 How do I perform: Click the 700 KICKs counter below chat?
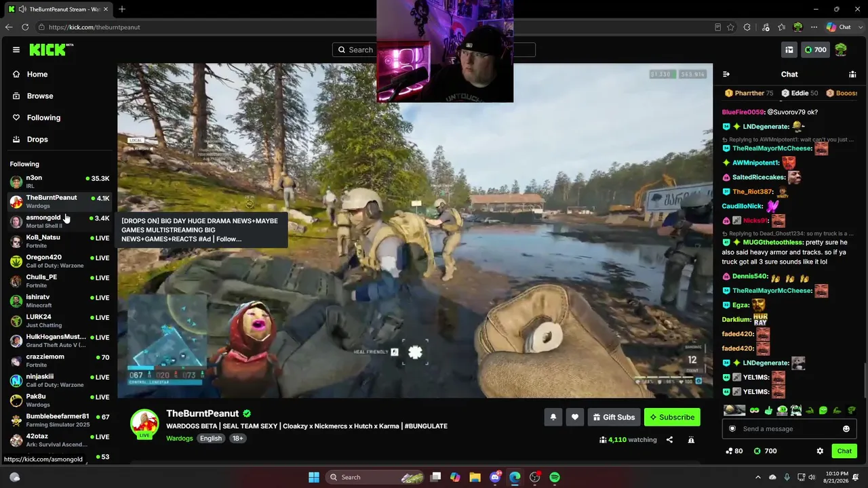[x=766, y=451]
